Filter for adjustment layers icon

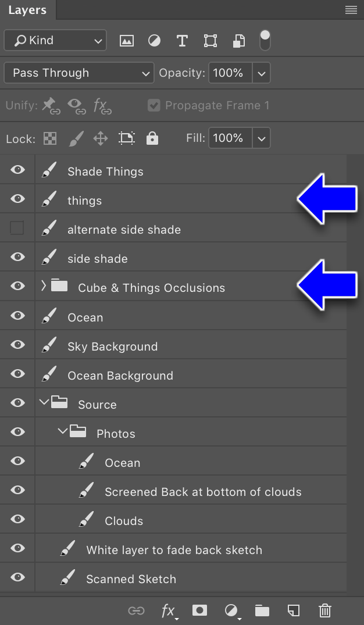click(154, 41)
